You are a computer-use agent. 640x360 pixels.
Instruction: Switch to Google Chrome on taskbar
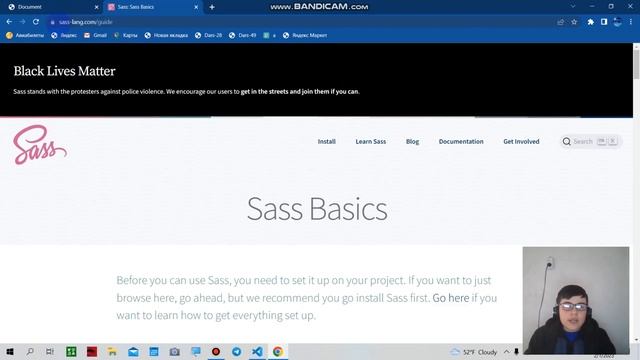pyautogui.click(x=278, y=351)
